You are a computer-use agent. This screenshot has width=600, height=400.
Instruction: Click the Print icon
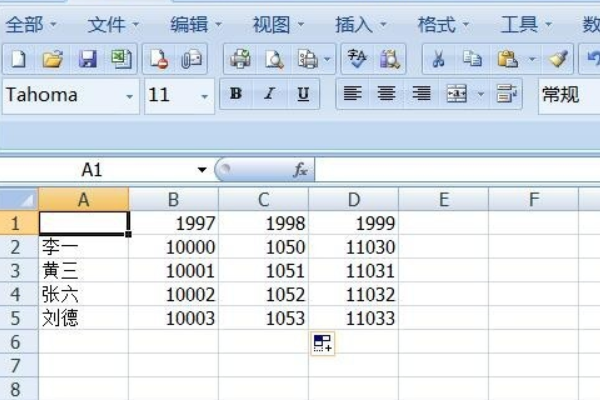(240, 59)
